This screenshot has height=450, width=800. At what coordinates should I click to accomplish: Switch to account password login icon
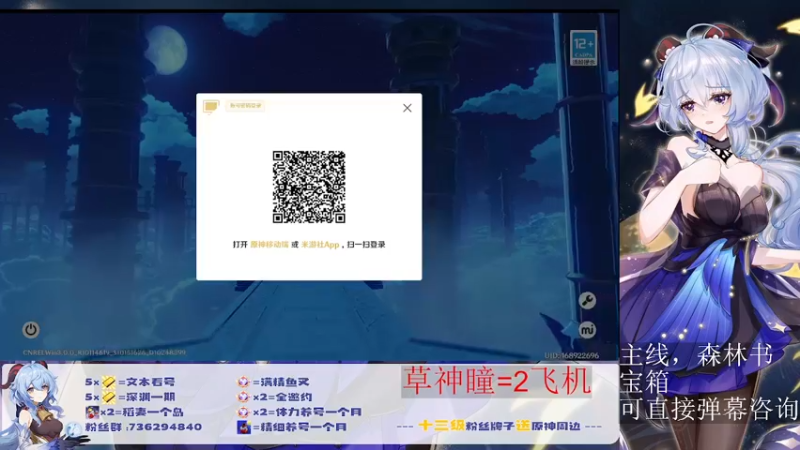click(x=211, y=106)
